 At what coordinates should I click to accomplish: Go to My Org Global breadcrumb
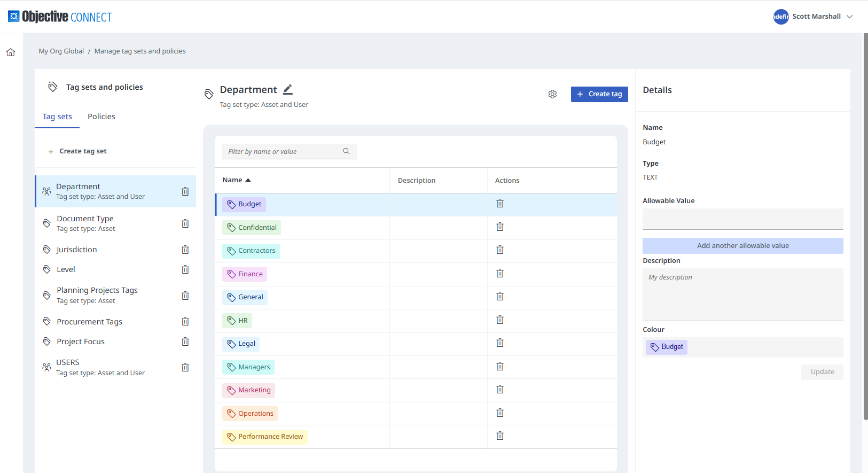point(61,51)
